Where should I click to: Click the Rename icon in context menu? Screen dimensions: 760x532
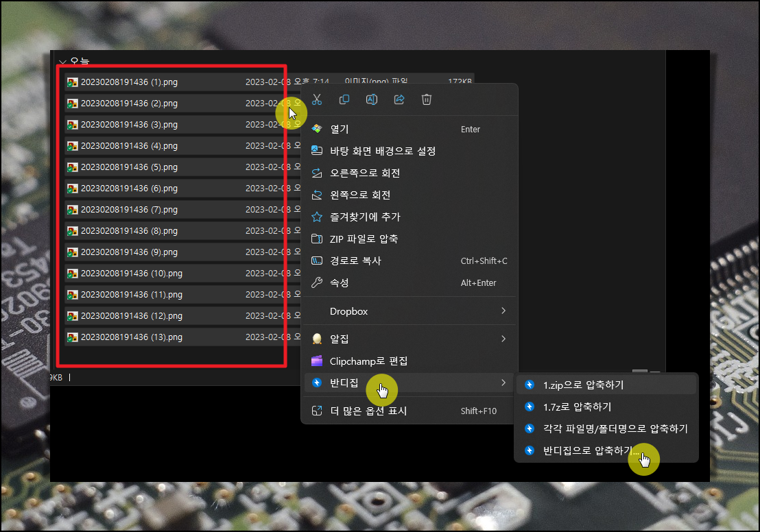(372, 100)
